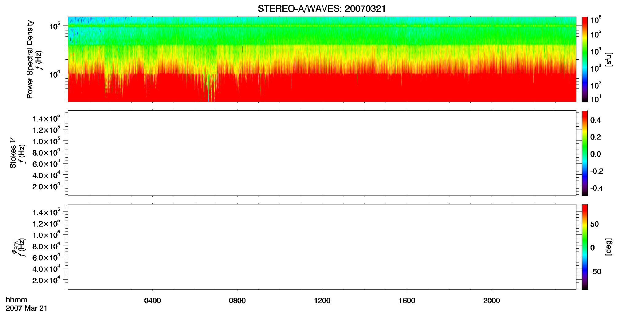Select the 0.4 tick on Stokes color bar

tap(595, 120)
